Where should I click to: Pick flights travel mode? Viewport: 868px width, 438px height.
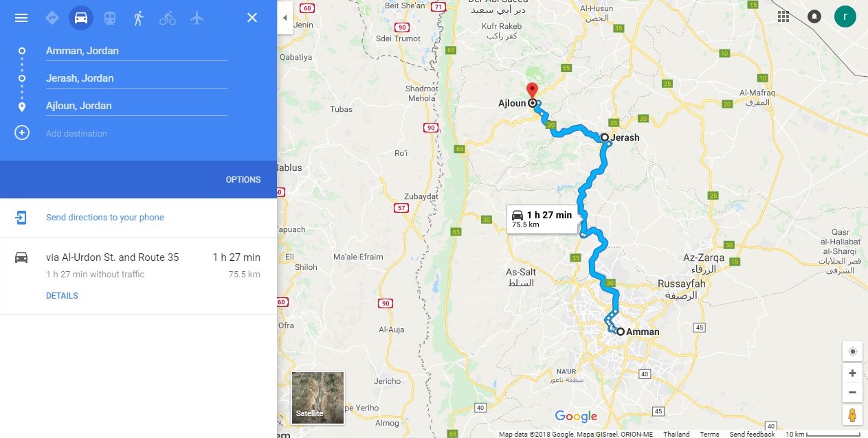[197, 18]
